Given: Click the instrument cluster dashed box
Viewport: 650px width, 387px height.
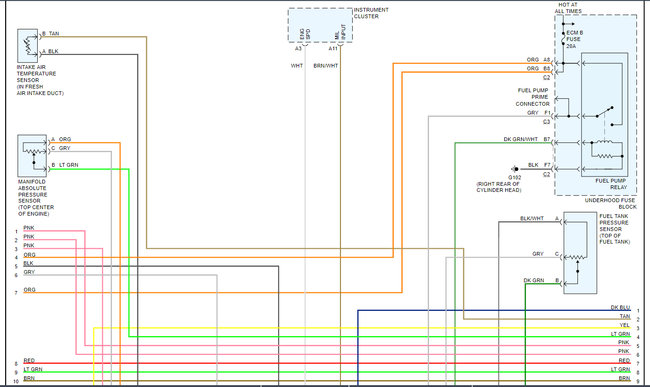Looking at the screenshot, I should coord(320,25).
